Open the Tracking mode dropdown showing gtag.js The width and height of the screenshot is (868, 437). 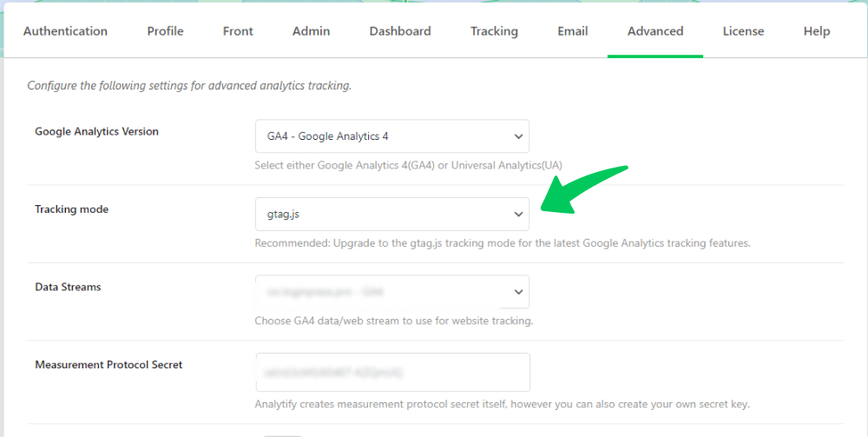[392, 214]
